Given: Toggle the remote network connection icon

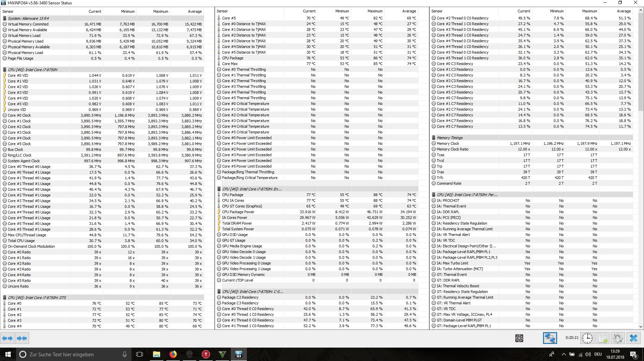Looking at the screenshot, I should click(x=550, y=338).
